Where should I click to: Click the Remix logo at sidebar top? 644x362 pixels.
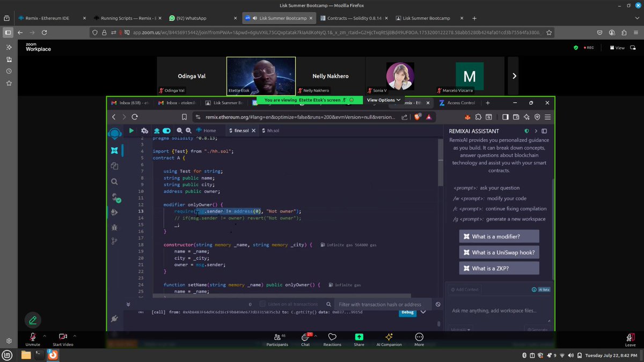coord(114,134)
